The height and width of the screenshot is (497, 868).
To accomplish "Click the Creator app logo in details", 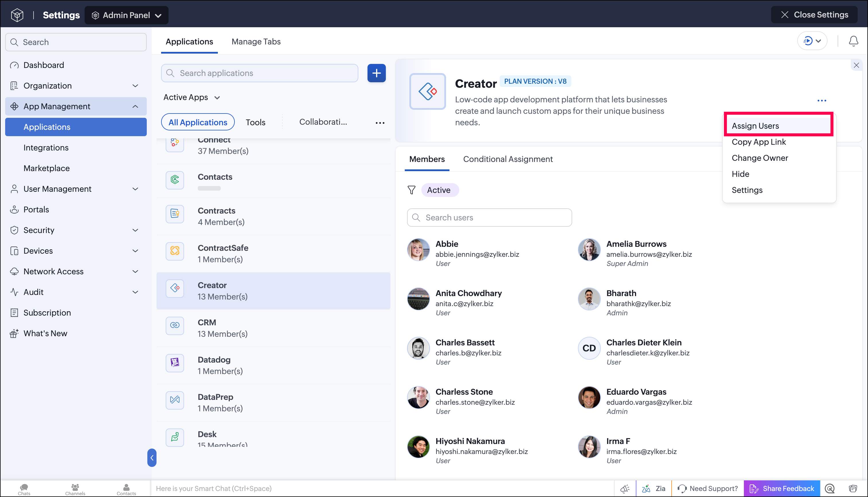I will click(x=428, y=91).
